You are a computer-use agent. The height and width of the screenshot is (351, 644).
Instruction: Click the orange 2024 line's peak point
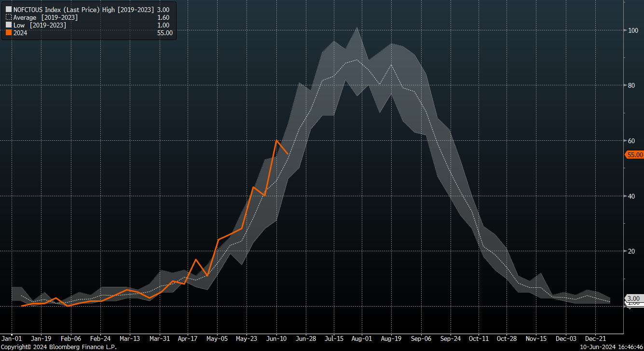point(276,140)
